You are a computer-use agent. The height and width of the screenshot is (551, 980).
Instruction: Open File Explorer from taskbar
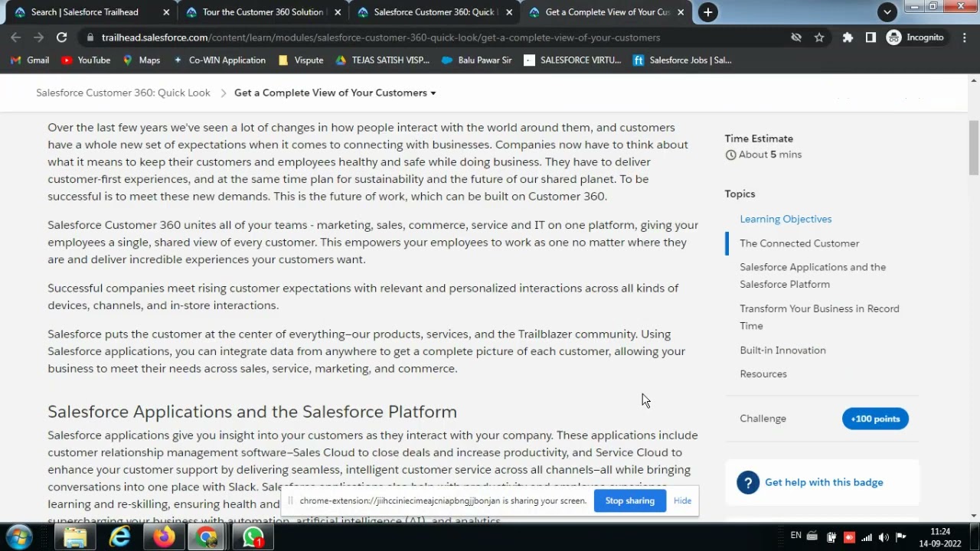(x=75, y=537)
